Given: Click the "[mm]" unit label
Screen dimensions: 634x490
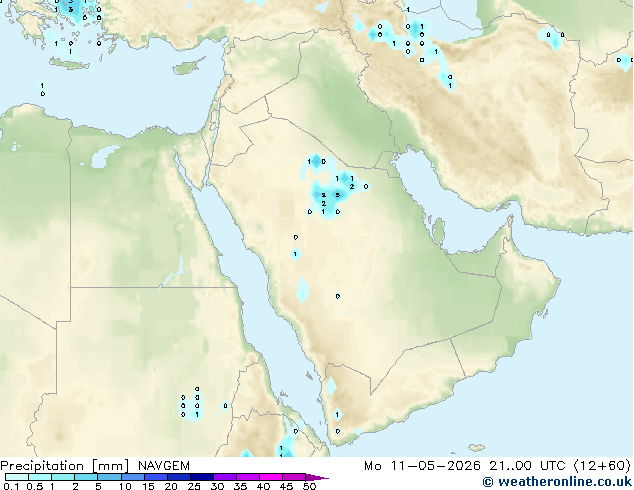Looking at the screenshot, I should click(x=110, y=466).
